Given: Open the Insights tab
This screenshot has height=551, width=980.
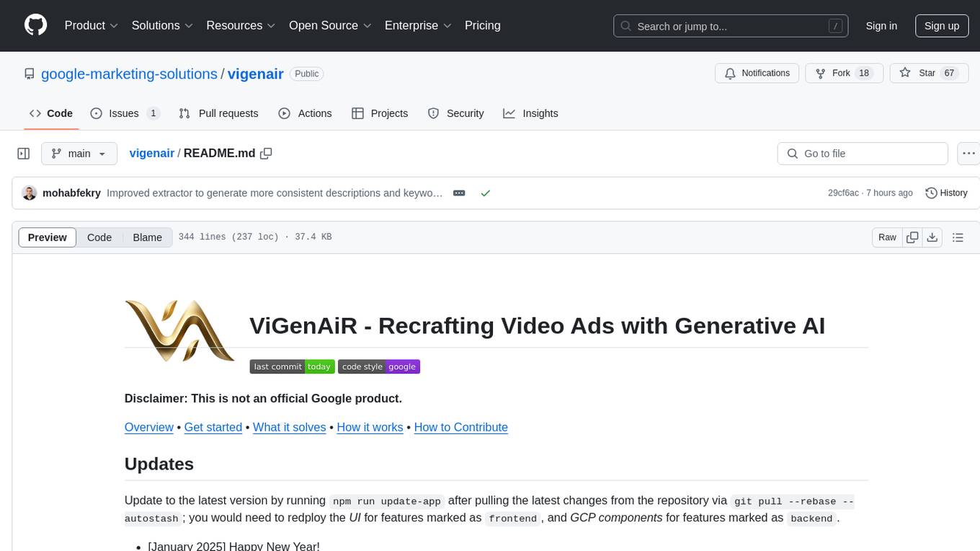Looking at the screenshot, I should tap(530, 113).
